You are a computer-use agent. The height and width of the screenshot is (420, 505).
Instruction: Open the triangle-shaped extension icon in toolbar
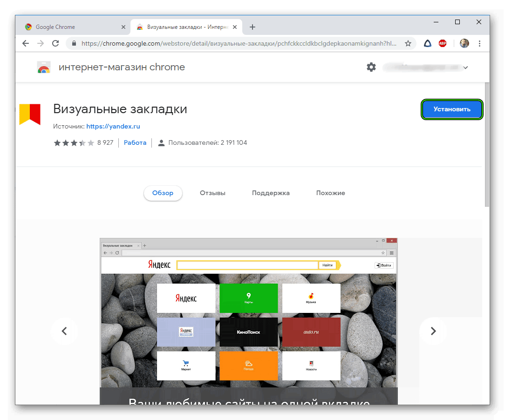(x=427, y=43)
